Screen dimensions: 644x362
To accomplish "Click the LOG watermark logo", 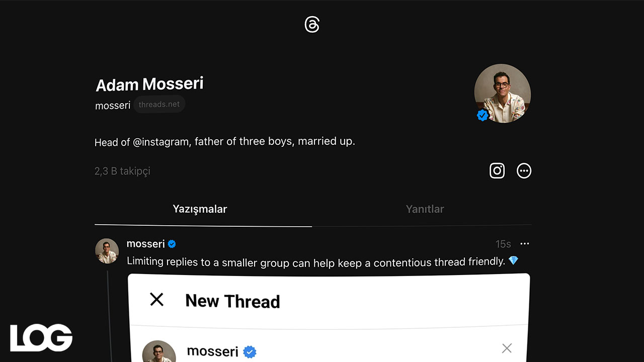I will click(x=41, y=338).
